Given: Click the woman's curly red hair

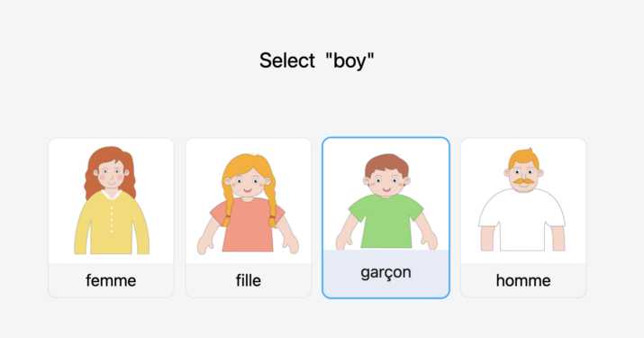Looking at the screenshot, I should click(x=110, y=170).
